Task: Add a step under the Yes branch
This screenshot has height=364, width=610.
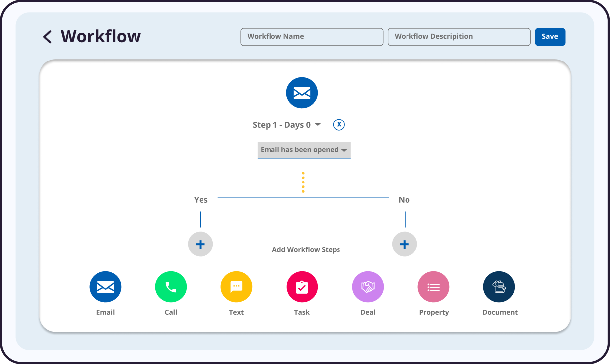Action: point(201,244)
